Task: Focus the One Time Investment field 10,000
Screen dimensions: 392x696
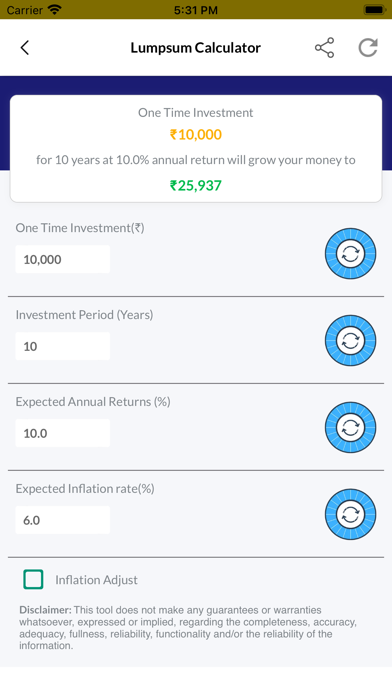Action: coord(63,259)
